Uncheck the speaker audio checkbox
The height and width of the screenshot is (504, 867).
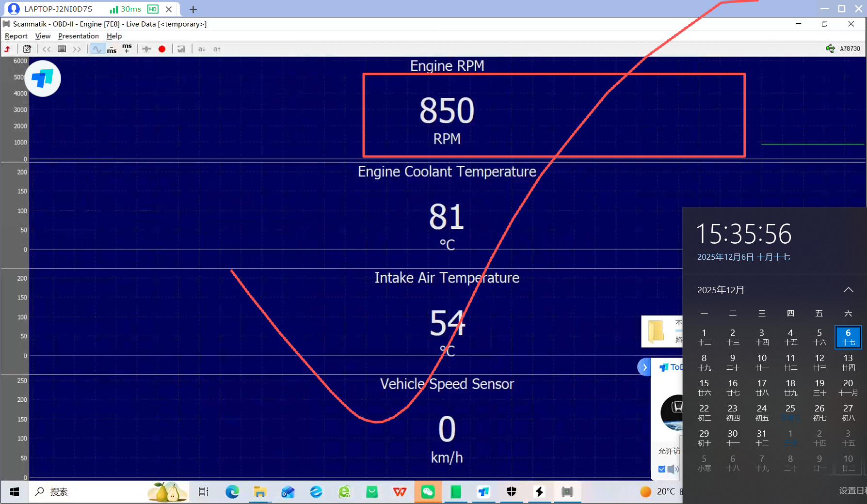662,469
